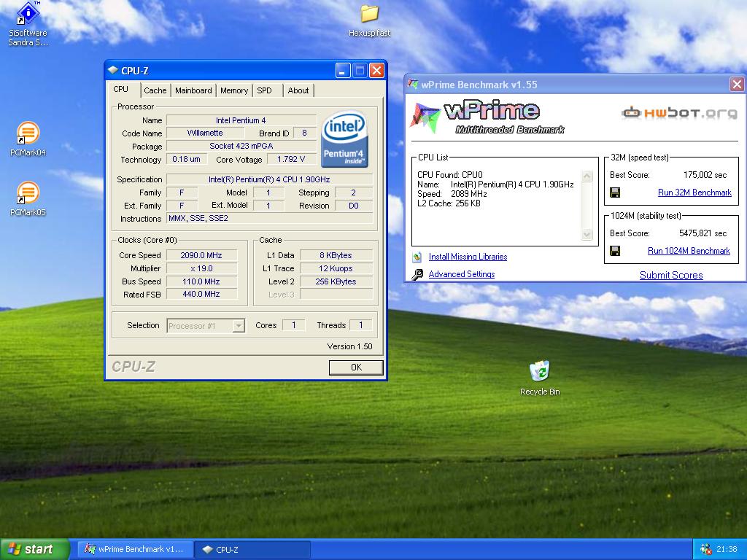Click Instructions field MMX, SSE, SSE2

pos(269,219)
